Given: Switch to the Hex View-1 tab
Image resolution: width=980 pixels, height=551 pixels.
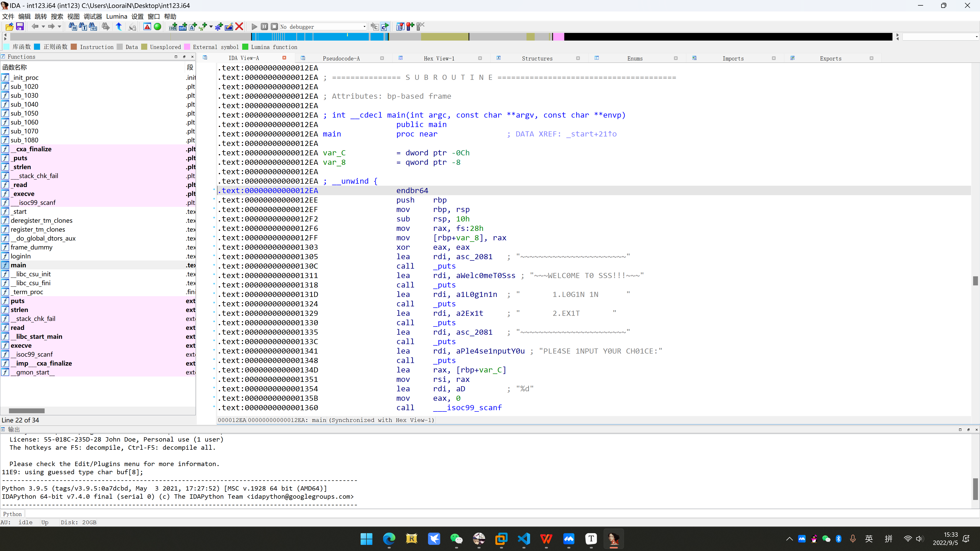Looking at the screenshot, I should point(439,58).
